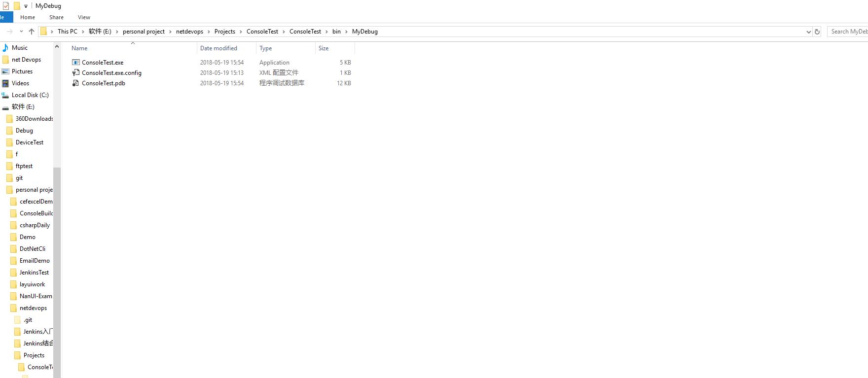Go to netdevops in breadcrumb path

189,32
